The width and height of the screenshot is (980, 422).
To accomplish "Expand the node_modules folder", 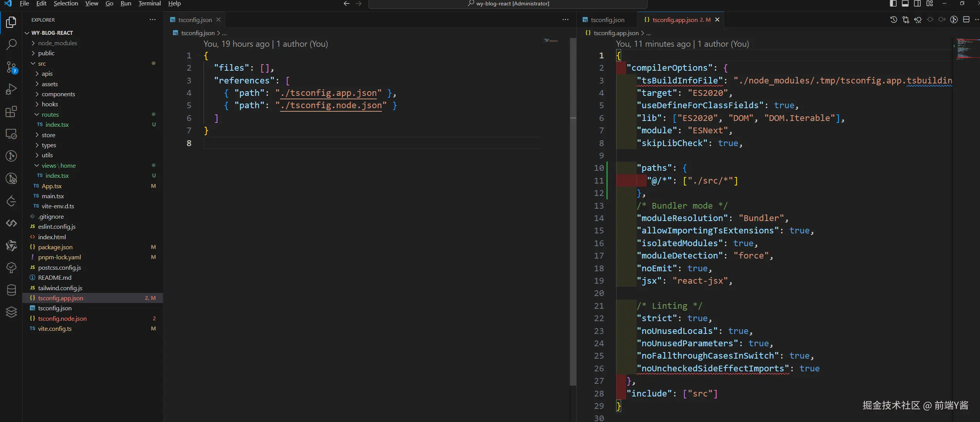I will [x=58, y=43].
